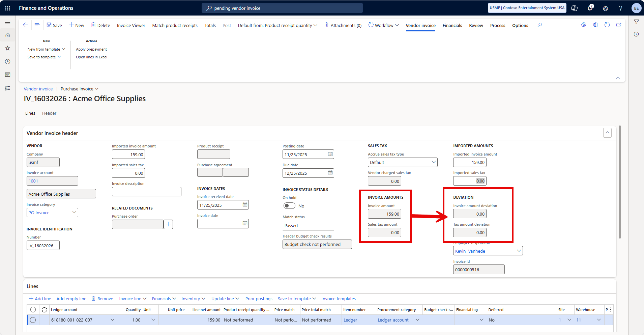Refresh the lines grid icon
This screenshot has height=335, width=644.
[x=44, y=310]
